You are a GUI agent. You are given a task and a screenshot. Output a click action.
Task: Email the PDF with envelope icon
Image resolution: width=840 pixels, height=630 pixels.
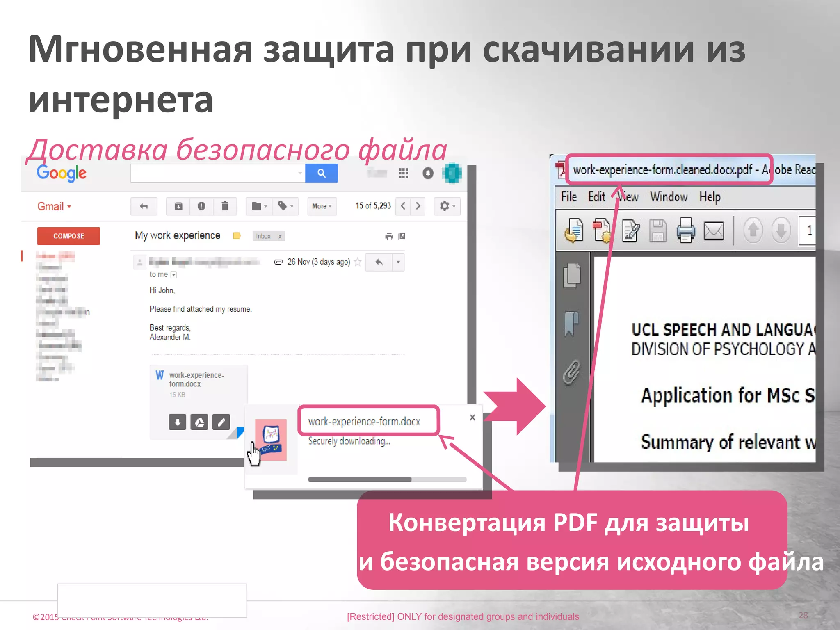tap(714, 231)
